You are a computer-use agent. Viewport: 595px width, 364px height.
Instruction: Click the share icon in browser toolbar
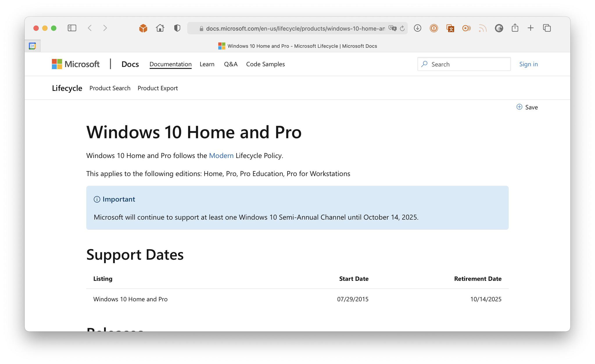[515, 28]
